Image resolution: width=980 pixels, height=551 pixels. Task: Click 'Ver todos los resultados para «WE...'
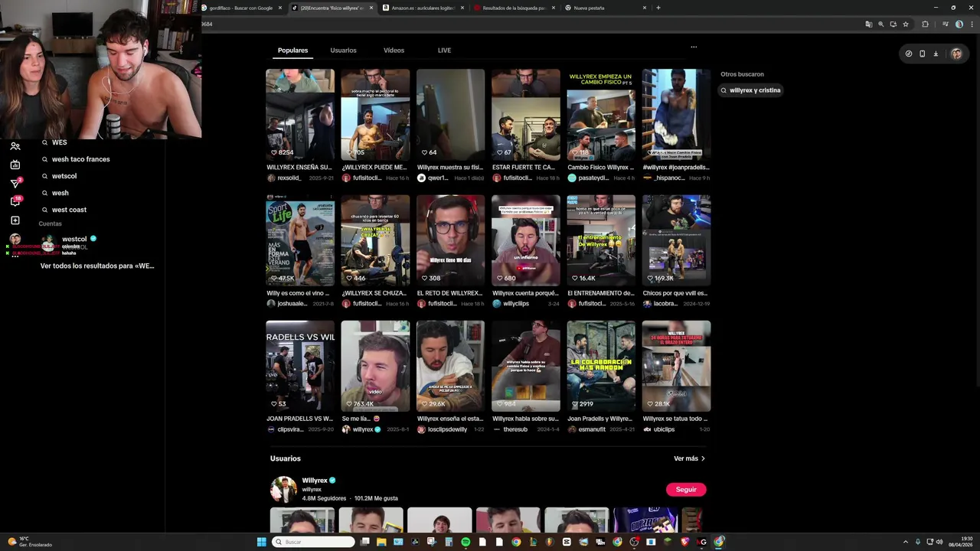[x=97, y=266]
